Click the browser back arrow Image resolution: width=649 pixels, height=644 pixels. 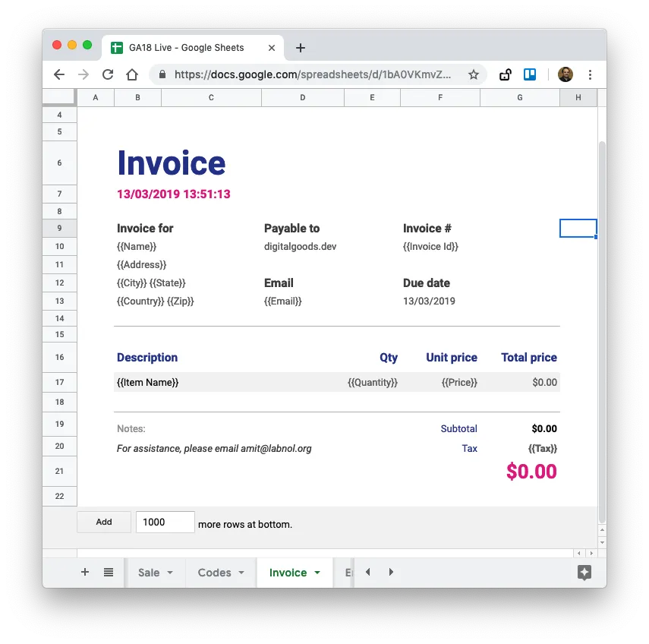pyautogui.click(x=58, y=74)
